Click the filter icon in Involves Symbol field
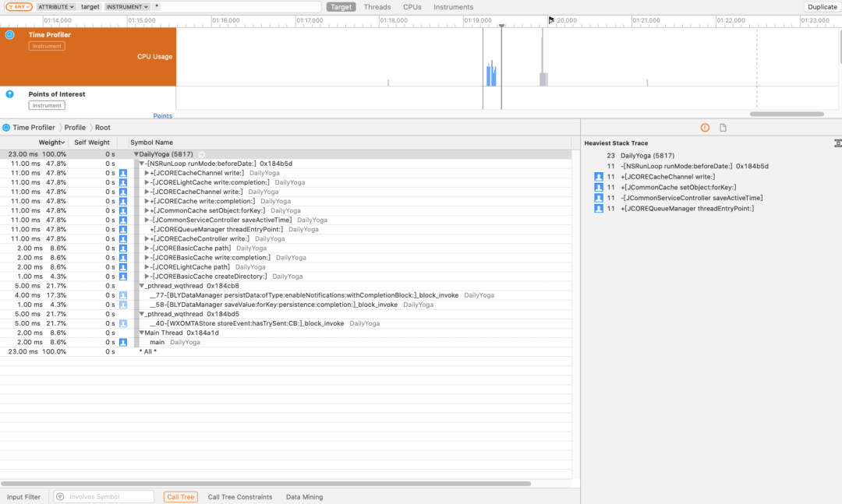 [x=60, y=497]
